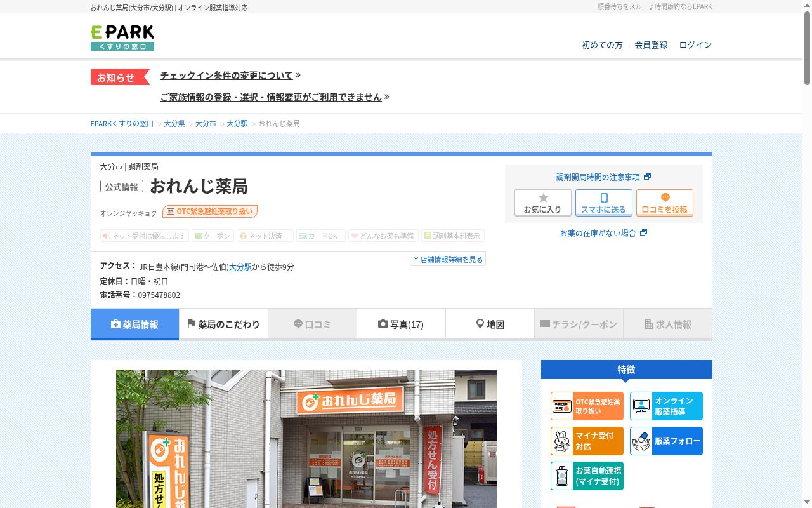Click the 特徴 panel header
The width and height of the screenshot is (812, 508).
[x=627, y=370]
